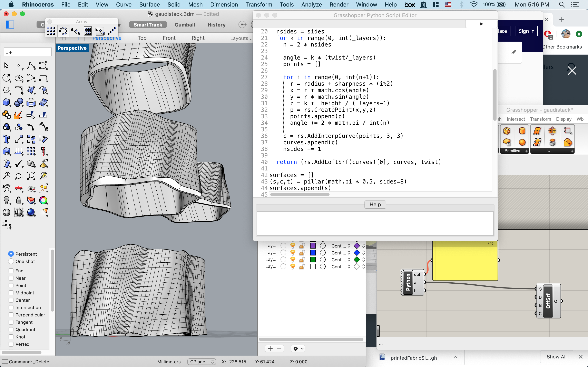This screenshot has height=367, width=588.
Task: Click the Render menu item
Action: 338,5
